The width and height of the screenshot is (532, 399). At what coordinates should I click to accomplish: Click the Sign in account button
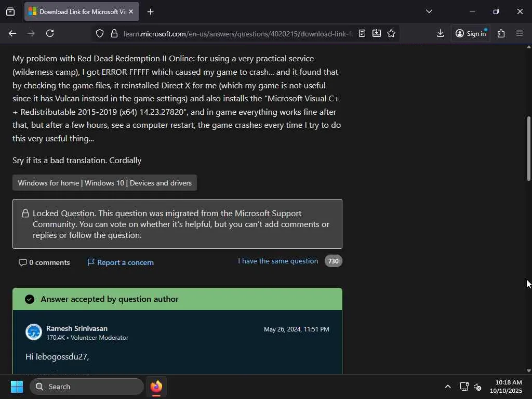[471, 33]
